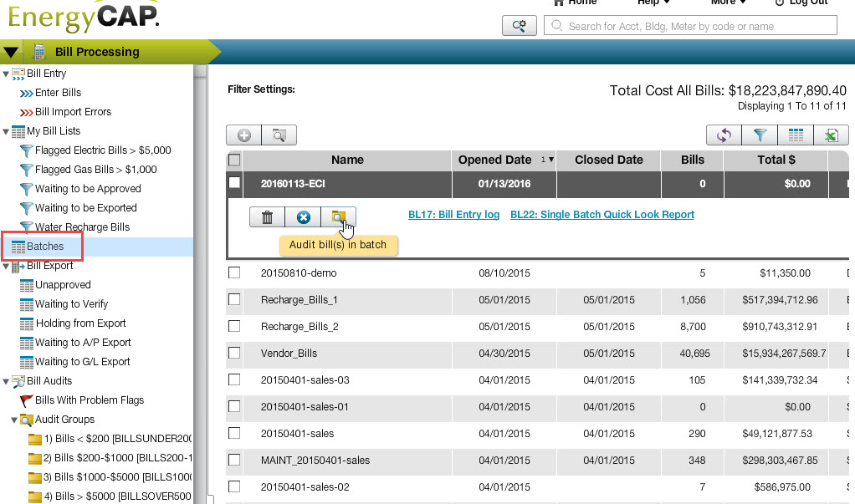This screenshot has height=504, width=855.
Task: Click the export to Excel icon
Action: click(x=832, y=135)
